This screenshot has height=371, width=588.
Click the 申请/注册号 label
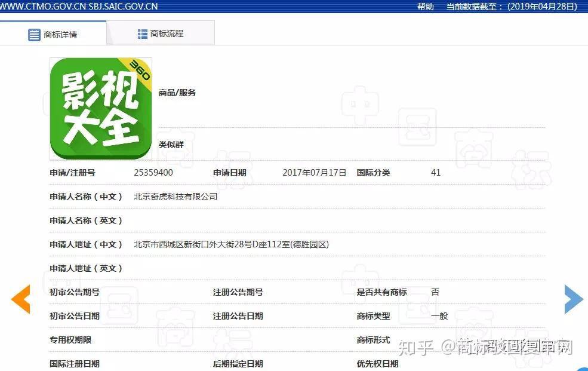(x=72, y=173)
